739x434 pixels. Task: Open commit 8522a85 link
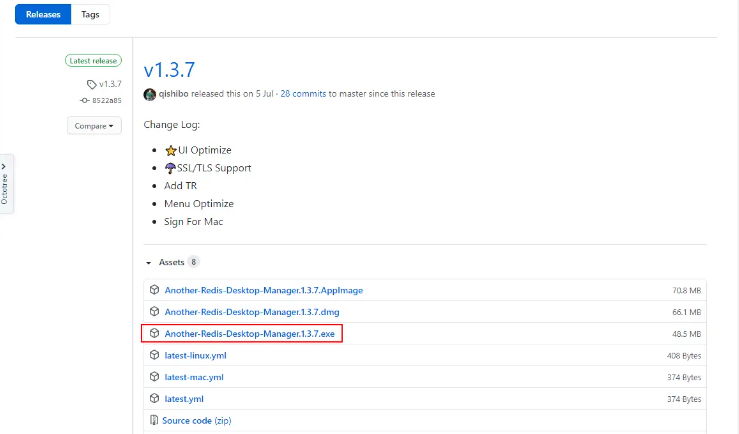point(107,100)
